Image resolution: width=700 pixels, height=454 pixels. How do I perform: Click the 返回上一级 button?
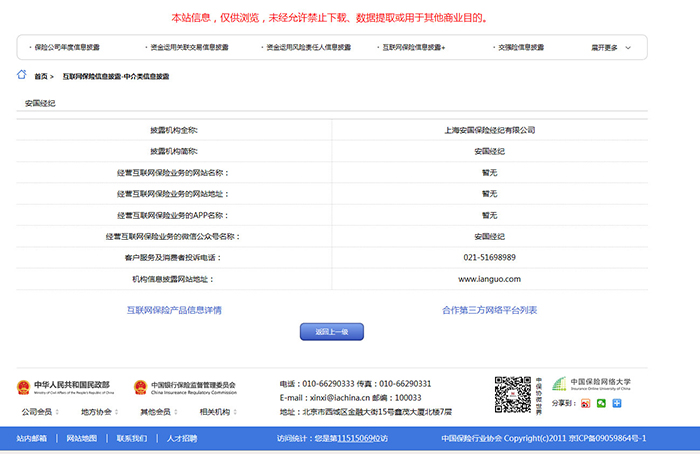pyautogui.click(x=332, y=332)
